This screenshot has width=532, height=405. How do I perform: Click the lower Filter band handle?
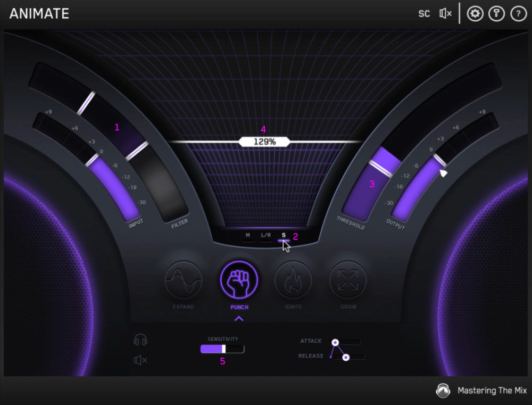[x=137, y=151]
